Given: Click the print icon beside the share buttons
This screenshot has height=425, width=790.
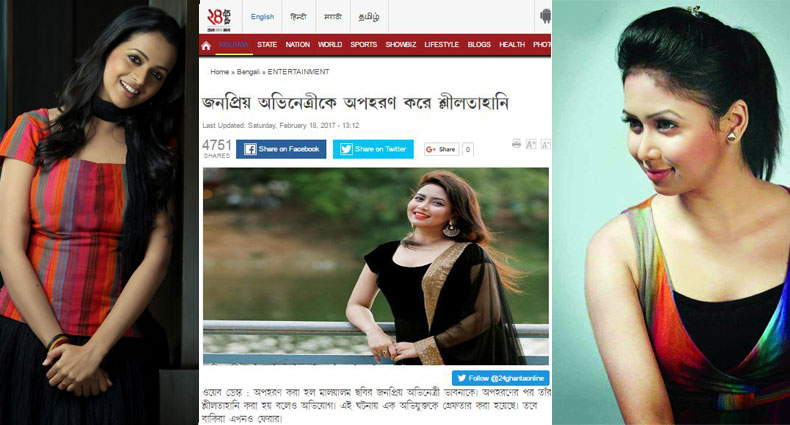Looking at the screenshot, I should (516, 144).
